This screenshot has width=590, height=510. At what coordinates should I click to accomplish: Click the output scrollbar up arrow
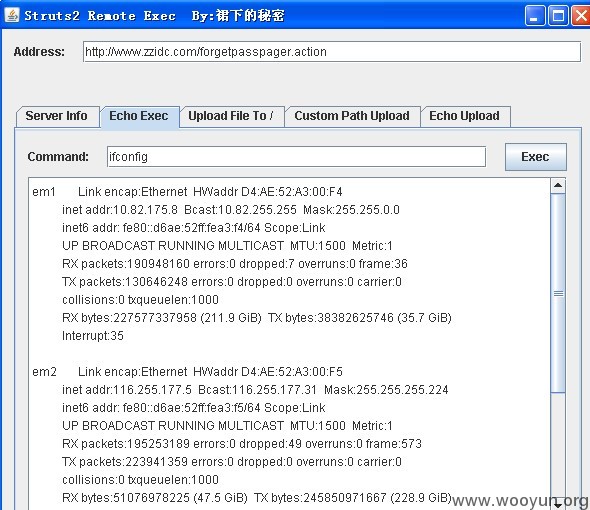tap(558, 186)
